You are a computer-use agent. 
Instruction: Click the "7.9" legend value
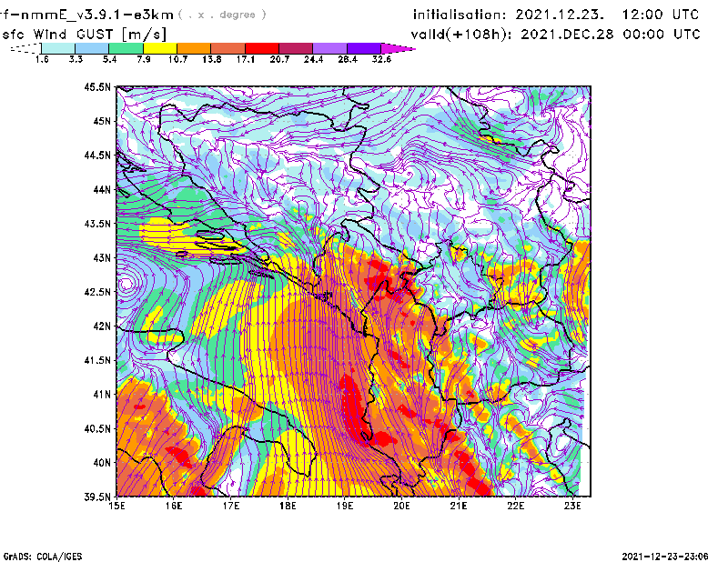(144, 59)
